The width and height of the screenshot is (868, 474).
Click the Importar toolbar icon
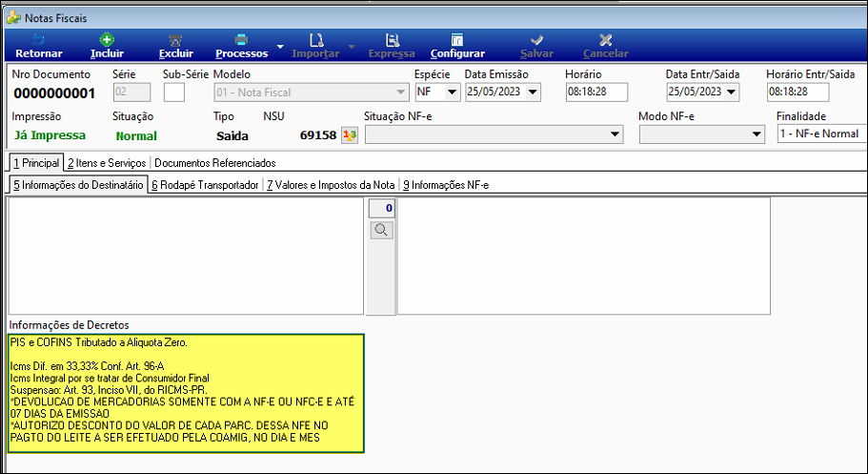(316, 40)
